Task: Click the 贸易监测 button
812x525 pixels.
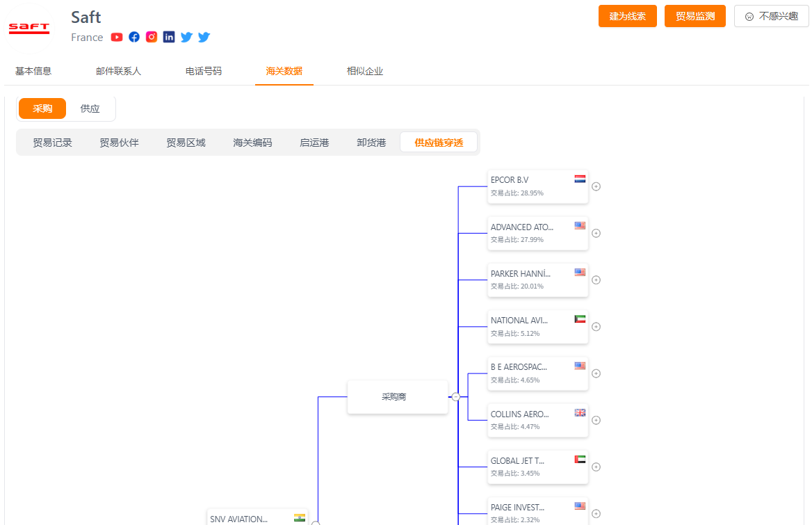Action: [695, 16]
